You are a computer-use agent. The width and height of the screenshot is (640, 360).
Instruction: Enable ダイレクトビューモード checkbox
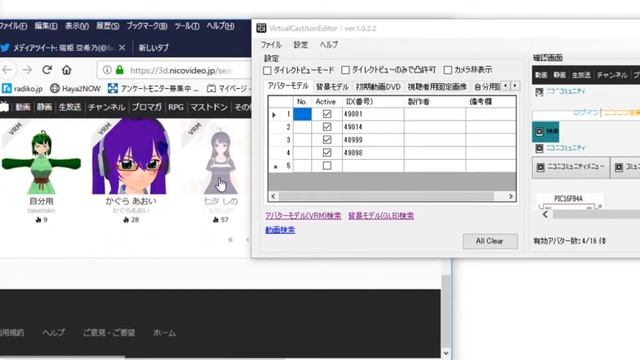click(x=267, y=71)
